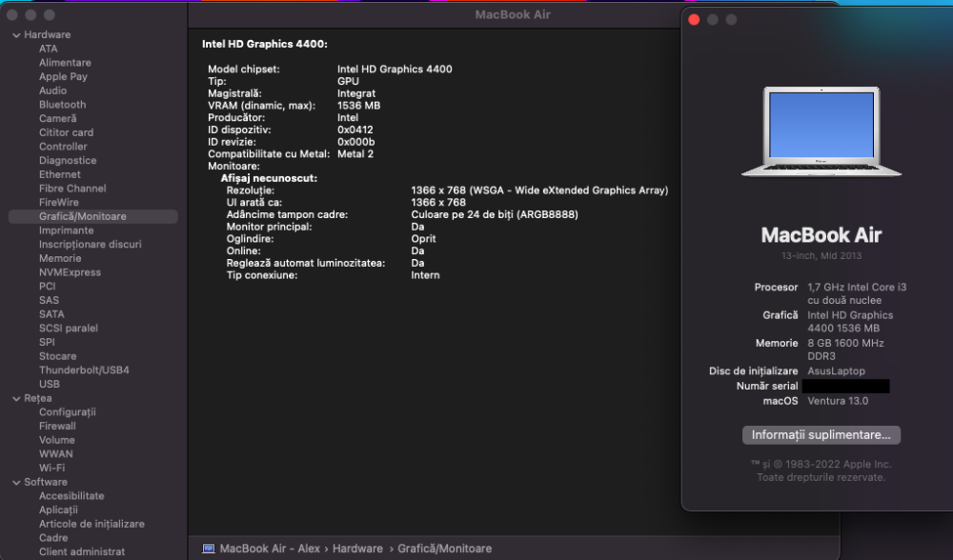Select Accesibilitate under Software

[x=71, y=495]
